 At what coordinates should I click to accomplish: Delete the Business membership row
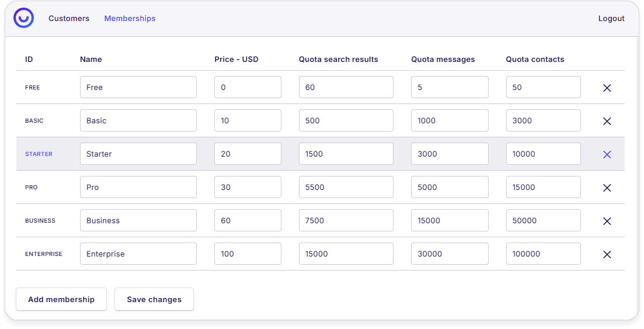[x=607, y=221]
